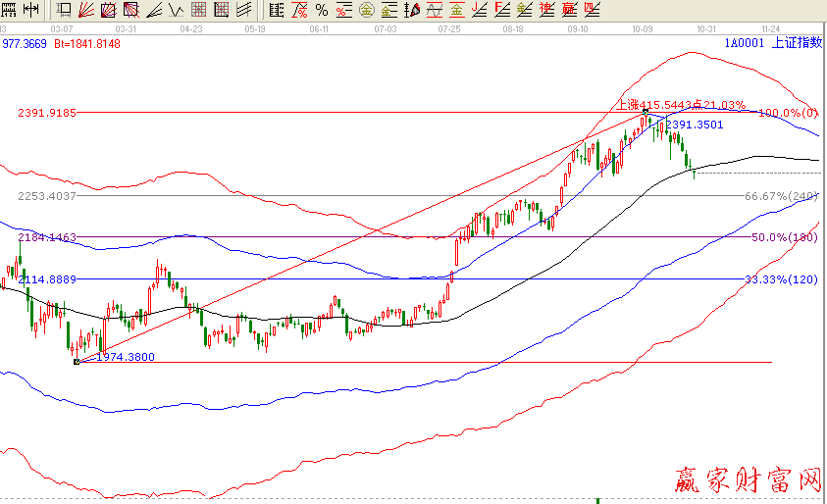Click the 赢 lines tool icon
The height and width of the screenshot is (504, 827).
coord(569,11)
